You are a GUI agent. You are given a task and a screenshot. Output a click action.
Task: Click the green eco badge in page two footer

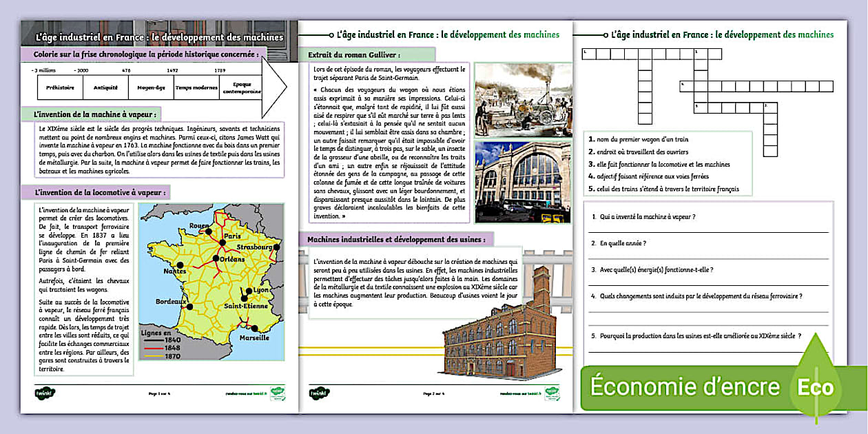[552, 393]
